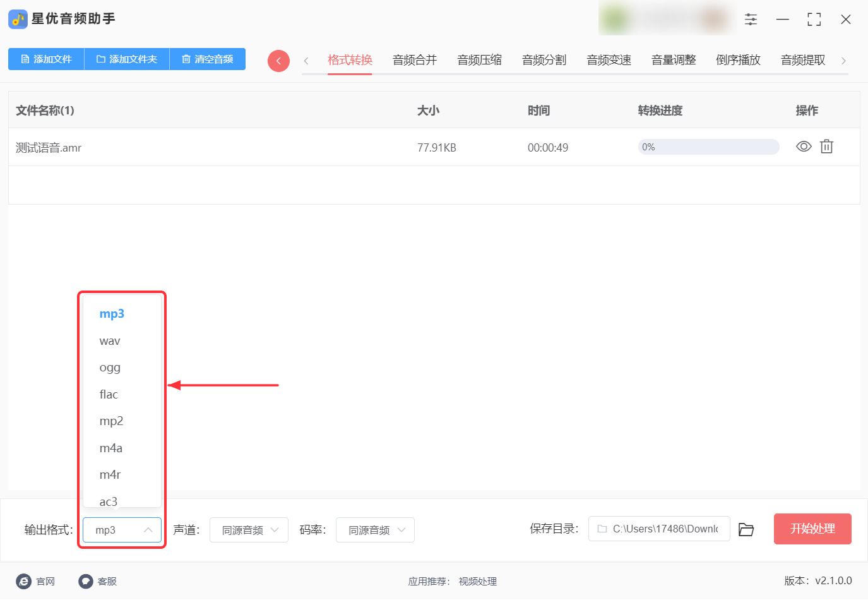Open 官网 website icon in the footer
Viewport: 868px width, 600px height.
coord(24,581)
